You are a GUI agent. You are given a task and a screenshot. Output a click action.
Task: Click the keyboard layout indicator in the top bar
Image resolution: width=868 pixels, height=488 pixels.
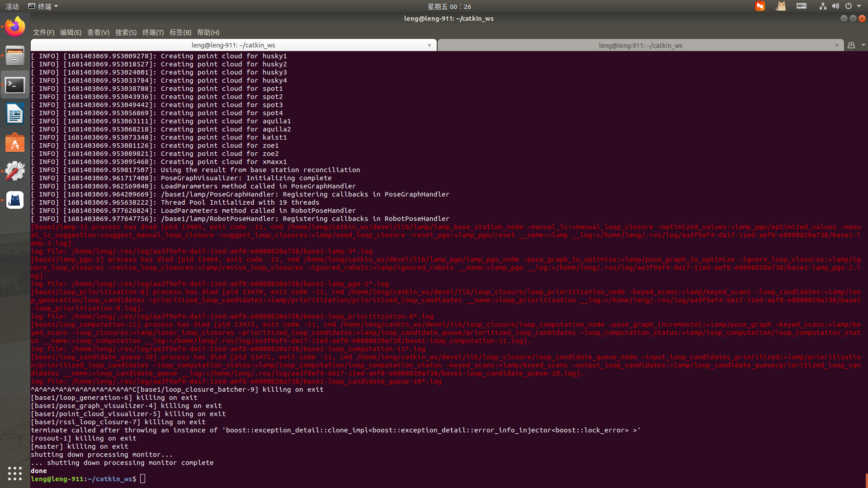pyautogui.click(x=801, y=6)
